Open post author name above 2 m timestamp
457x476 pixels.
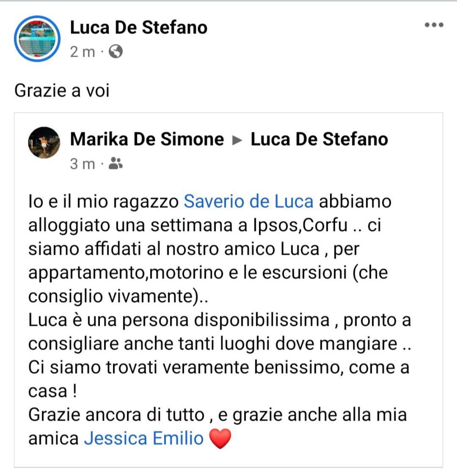(x=139, y=27)
